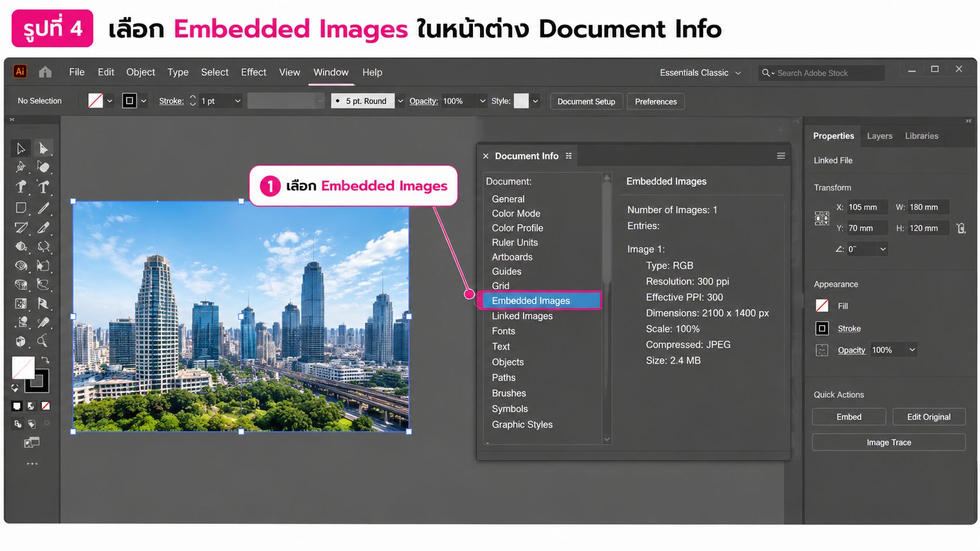Screen dimensions: 980x551
Task: Open the control bar fill swatch dropdown arrow
Action: pos(110,101)
